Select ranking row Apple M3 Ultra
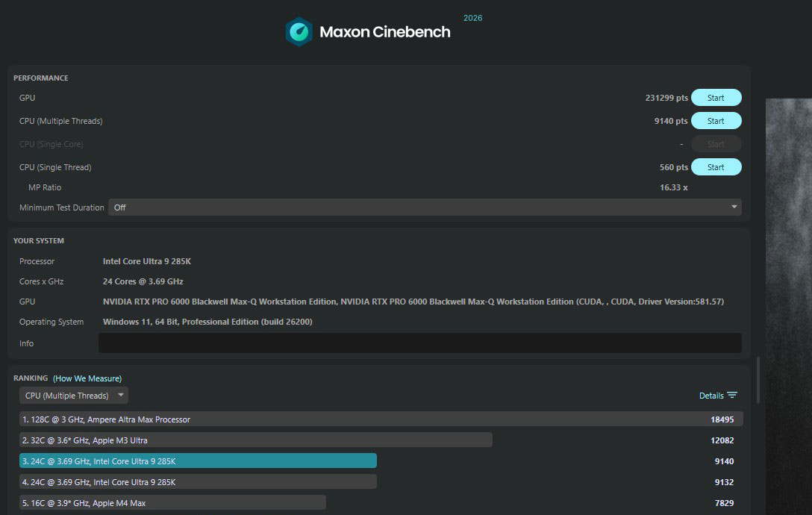 pos(256,440)
